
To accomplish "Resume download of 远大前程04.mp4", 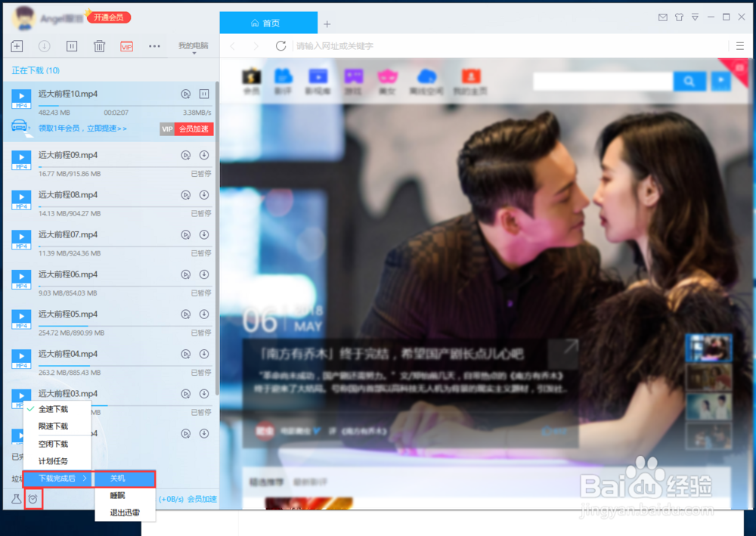I will (x=204, y=354).
